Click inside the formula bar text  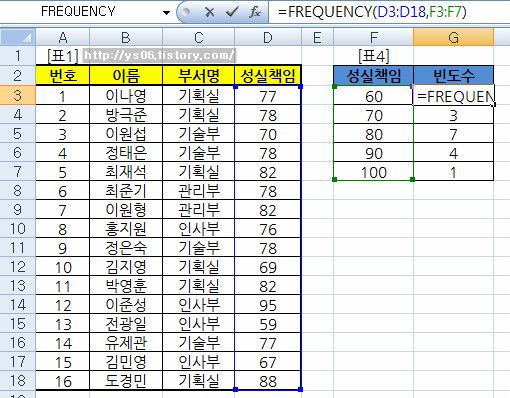tap(372, 12)
